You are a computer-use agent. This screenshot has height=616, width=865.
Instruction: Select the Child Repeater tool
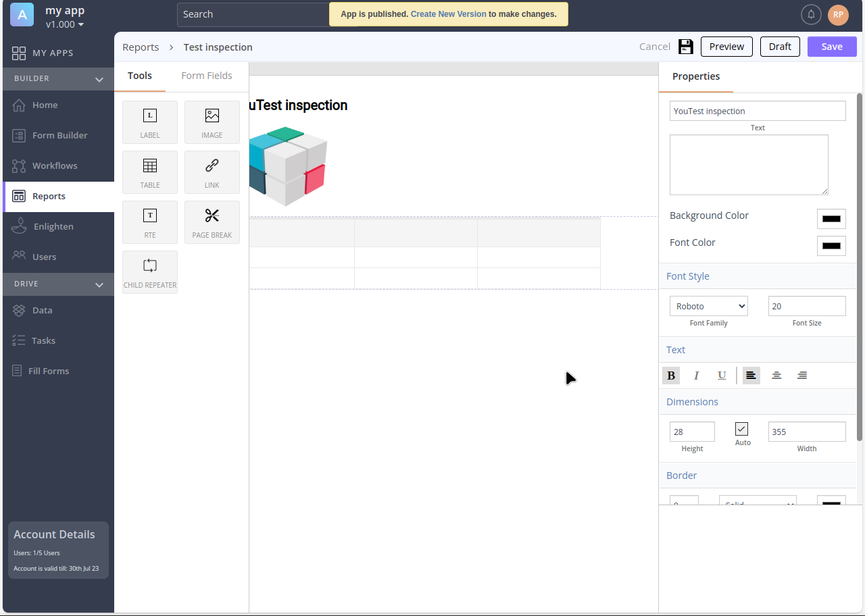tap(150, 272)
